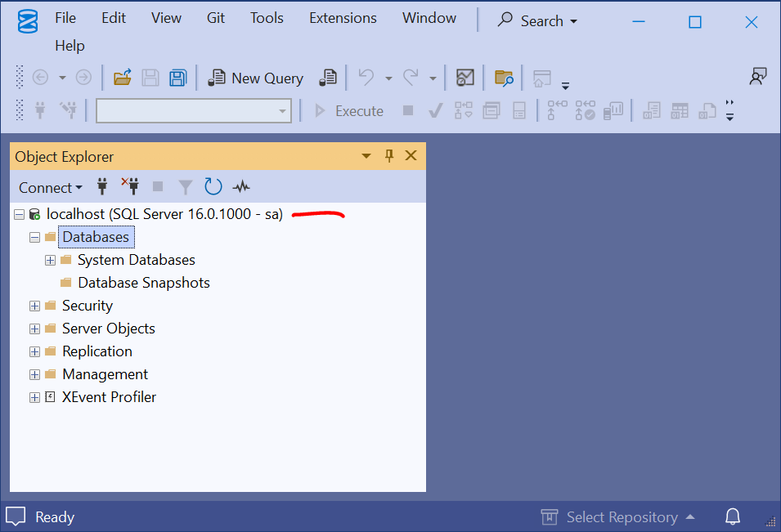This screenshot has width=781, height=532.
Task: Open the Extensions menu
Action: [343, 18]
